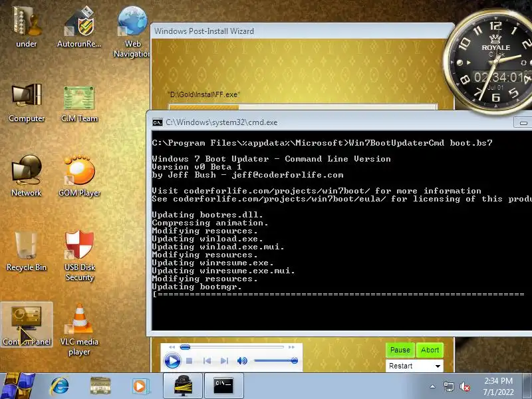Launch USB Disk Security shortcut
This screenshot has width=532, height=399.
[79, 255]
